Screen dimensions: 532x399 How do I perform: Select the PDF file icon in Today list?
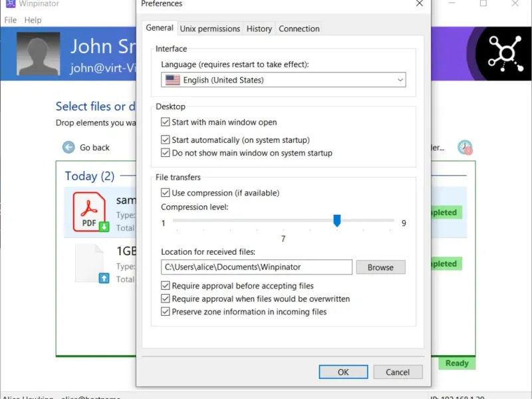[x=90, y=211]
